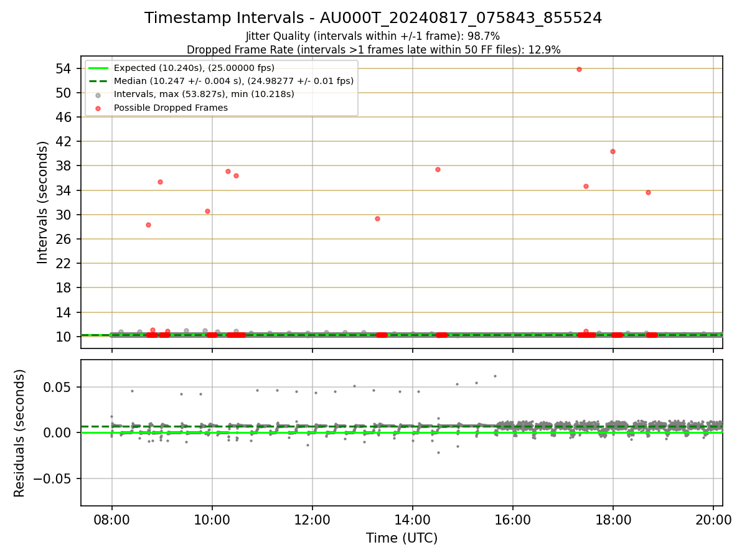Screen dimensions: 747x560
Task: Click the gray Intervals legend marker dot
Action: point(98,95)
